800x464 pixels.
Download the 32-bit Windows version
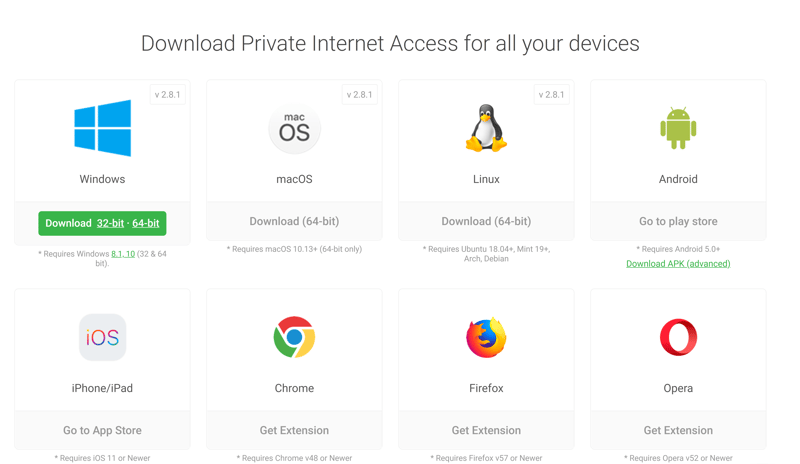point(110,224)
